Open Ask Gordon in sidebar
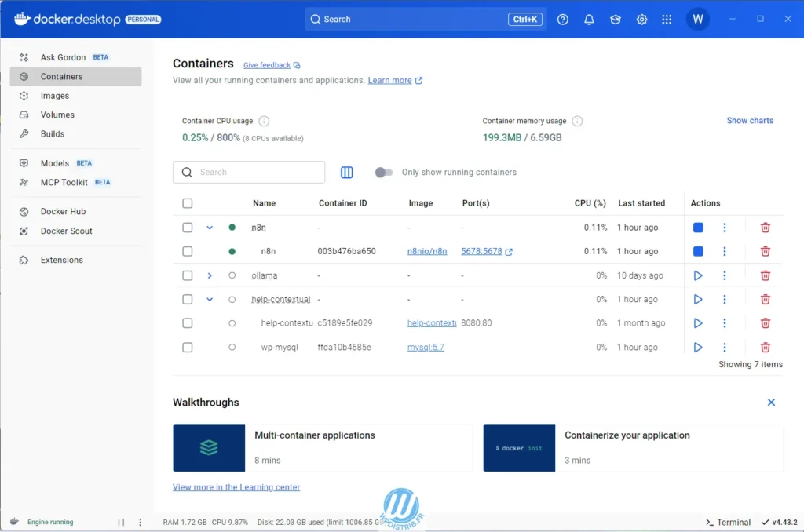 pos(75,57)
